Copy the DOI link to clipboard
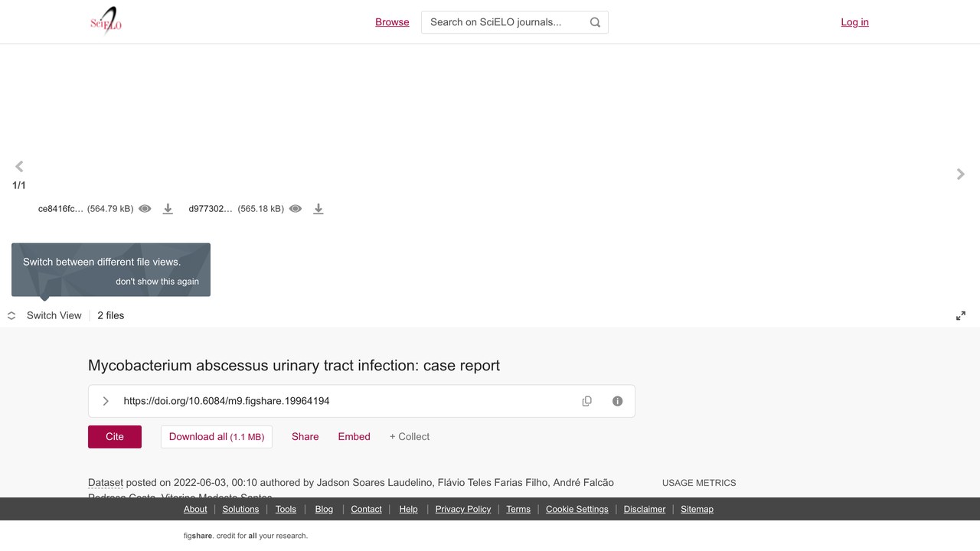Image resolution: width=980 pixels, height=551 pixels. (x=587, y=401)
